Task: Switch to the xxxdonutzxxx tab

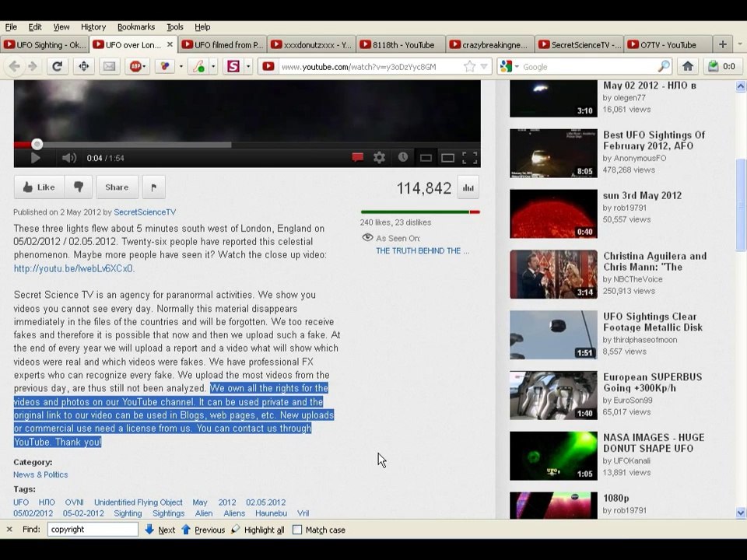Action: [x=311, y=45]
